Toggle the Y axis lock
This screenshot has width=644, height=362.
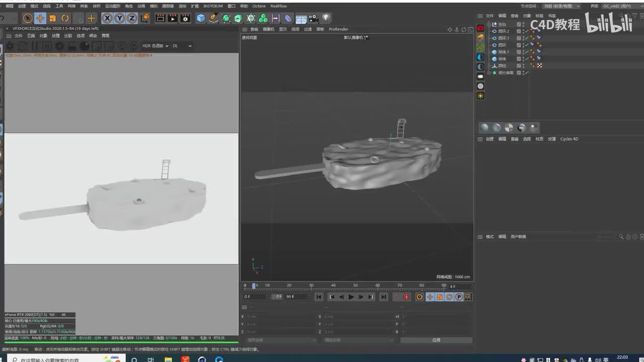[120, 19]
